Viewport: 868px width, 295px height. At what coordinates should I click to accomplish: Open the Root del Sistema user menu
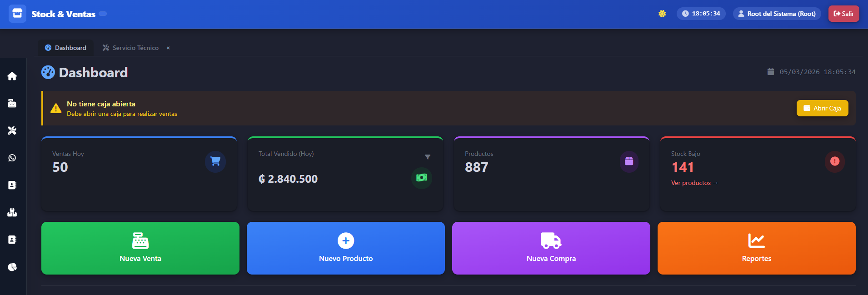[x=777, y=14]
